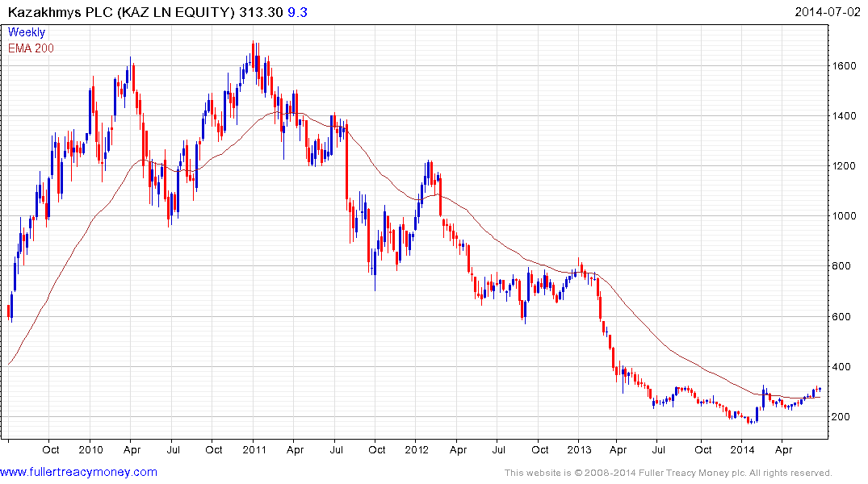Click the price change value 9.3

297,12
